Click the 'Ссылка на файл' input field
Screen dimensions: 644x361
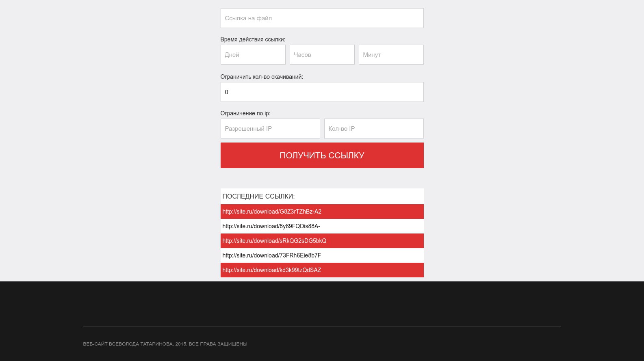click(322, 18)
